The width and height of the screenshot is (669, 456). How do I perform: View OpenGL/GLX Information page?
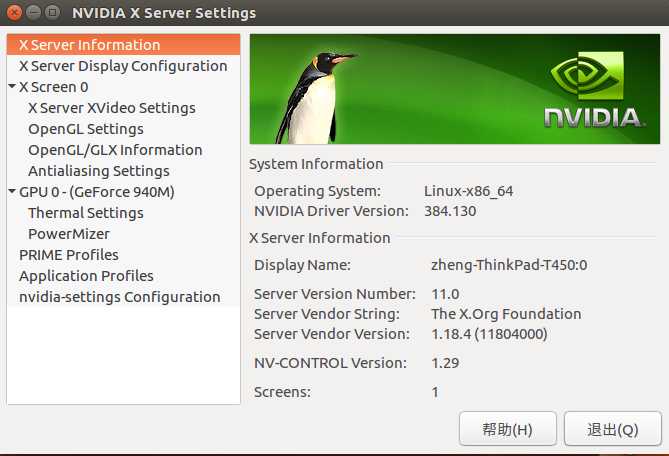tap(115, 150)
